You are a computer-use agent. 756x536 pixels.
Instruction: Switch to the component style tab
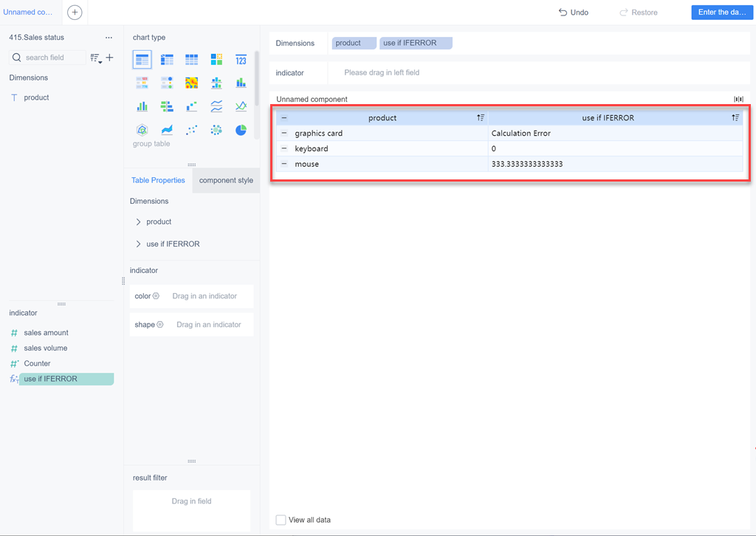pyautogui.click(x=226, y=180)
